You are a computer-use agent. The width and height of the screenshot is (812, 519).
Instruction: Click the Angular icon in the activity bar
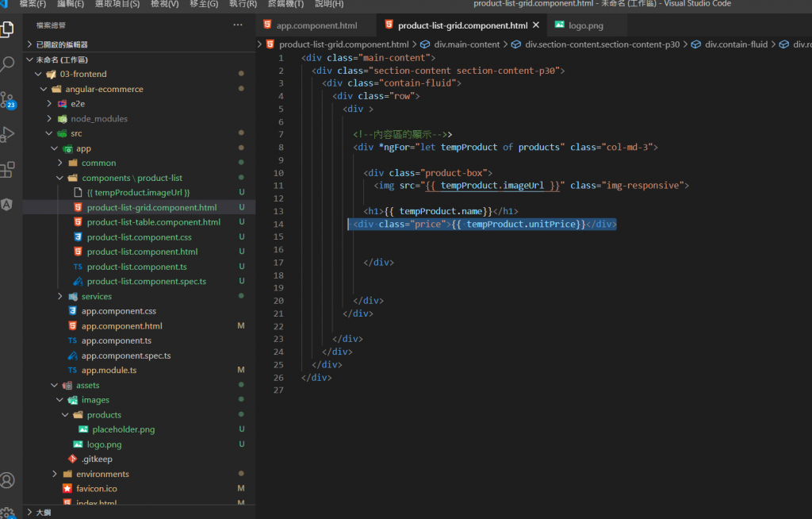[8, 204]
